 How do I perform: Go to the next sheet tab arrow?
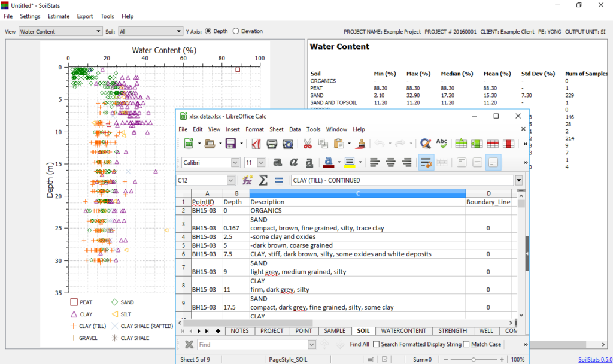pyautogui.click(x=199, y=331)
